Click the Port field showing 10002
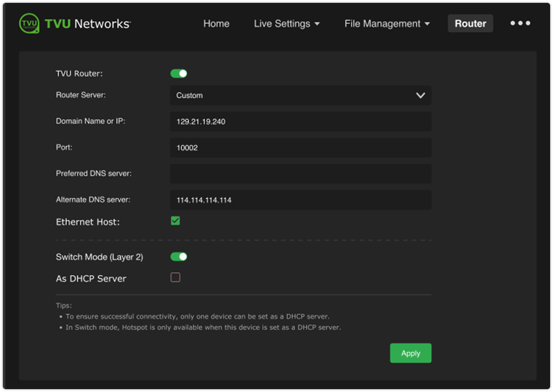Image resolution: width=553 pixels, height=392 pixels. [x=301, y=147]
